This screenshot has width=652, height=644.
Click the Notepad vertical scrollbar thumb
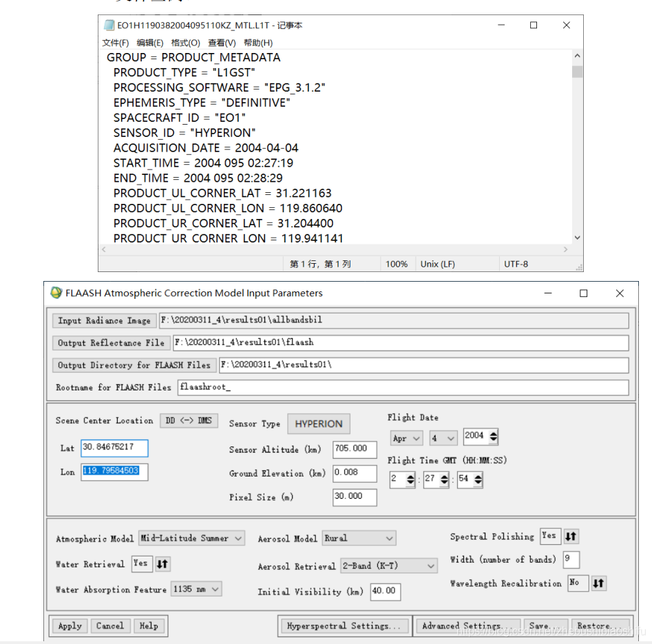point(577,72)
